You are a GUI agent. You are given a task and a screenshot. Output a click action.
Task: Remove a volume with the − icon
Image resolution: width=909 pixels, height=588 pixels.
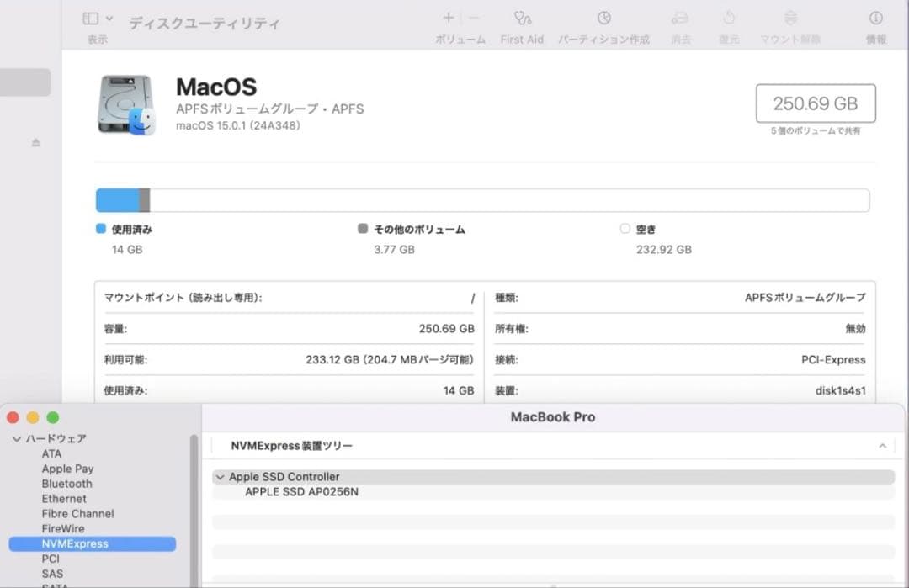(473, 16)
